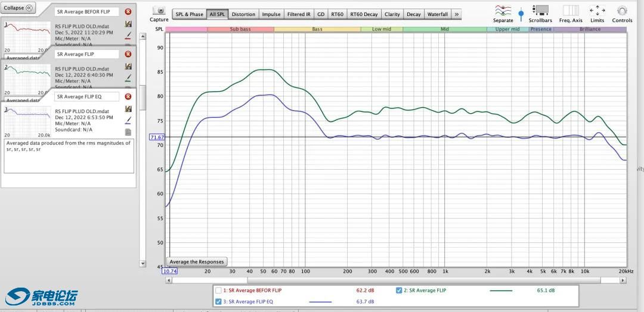Click the Presence band label

(541, 30)
